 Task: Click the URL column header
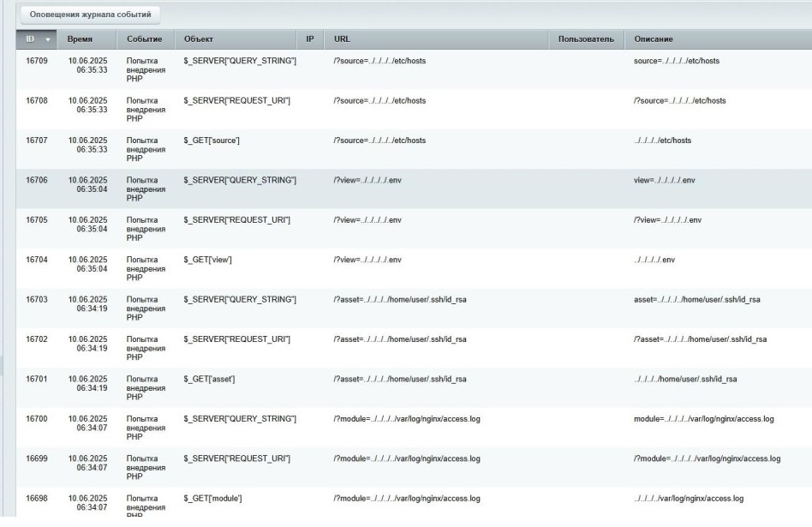point(342,39)
